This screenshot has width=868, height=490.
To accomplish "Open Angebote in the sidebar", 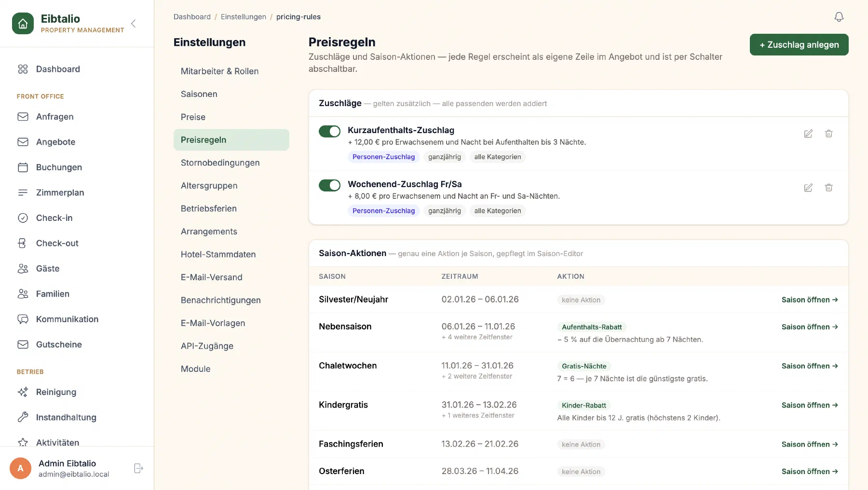I will click(x=77, y=142).
